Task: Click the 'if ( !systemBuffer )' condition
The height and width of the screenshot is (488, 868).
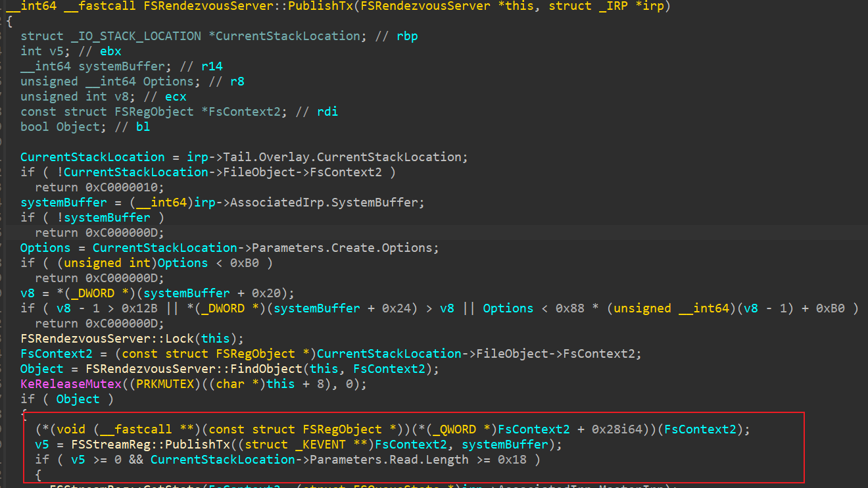Action: pyautogui.click(x=93, y=218)
